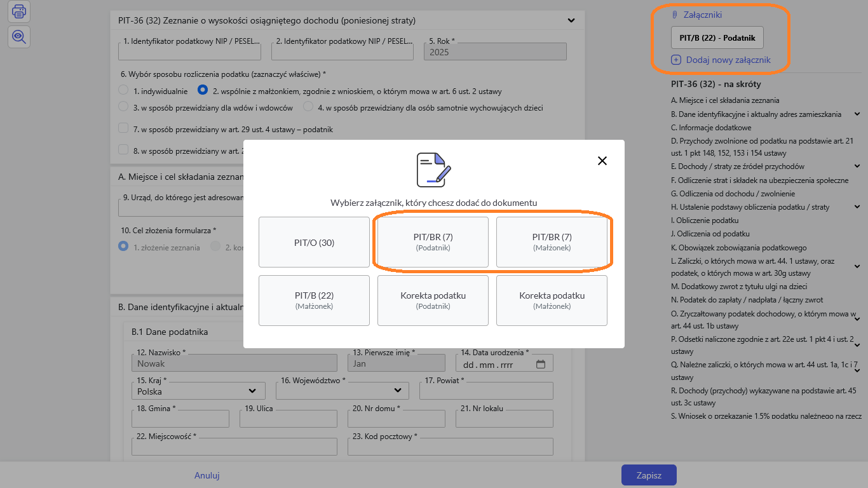Image resolution: width=868 pixels, height=488 pixels.
Task: Click the preview eye magnifier icon
Action: tap(19, 37)
